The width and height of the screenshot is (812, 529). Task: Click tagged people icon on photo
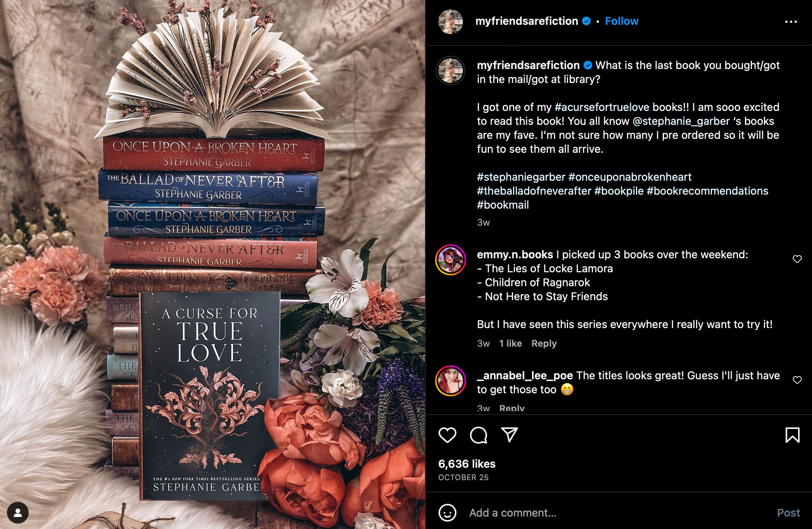[17, 513]
